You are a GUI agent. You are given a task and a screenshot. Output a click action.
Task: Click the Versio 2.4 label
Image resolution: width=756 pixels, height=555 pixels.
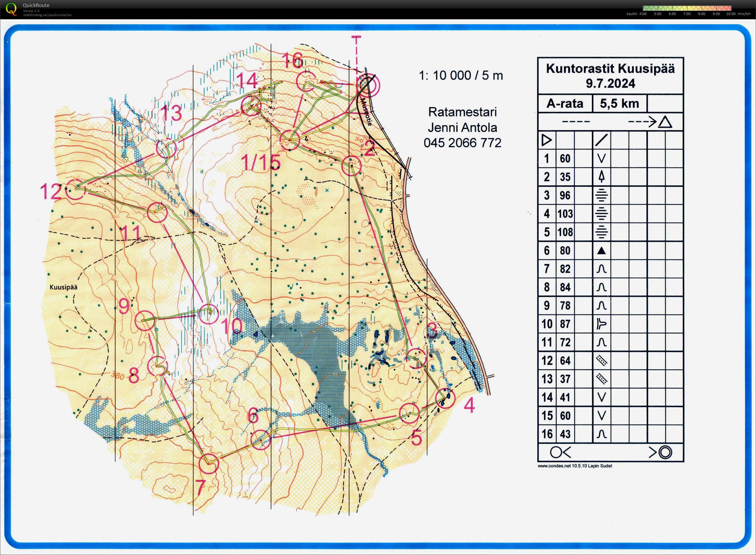pyautogui.click(x=31, y=11)
